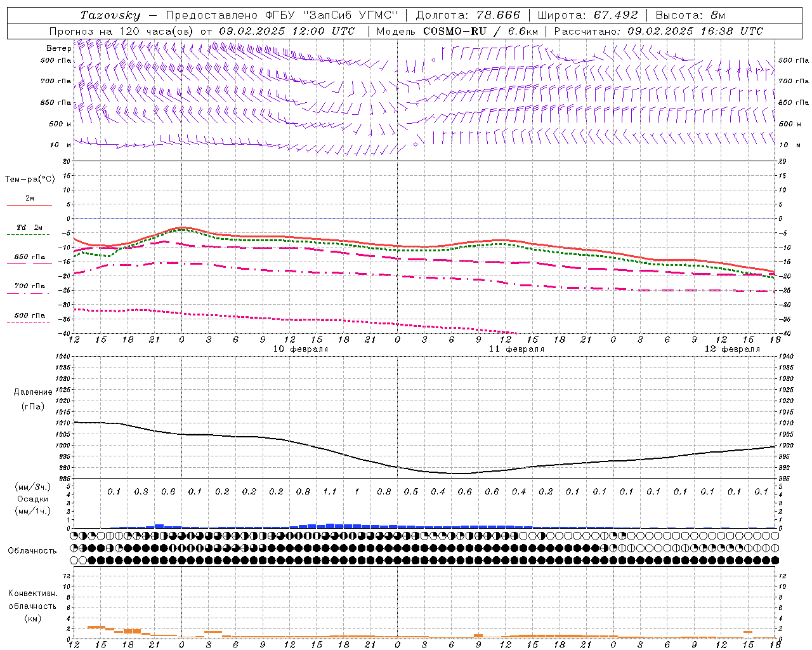Click the "(км)" convective cloud unit

(x=32, y=618)
